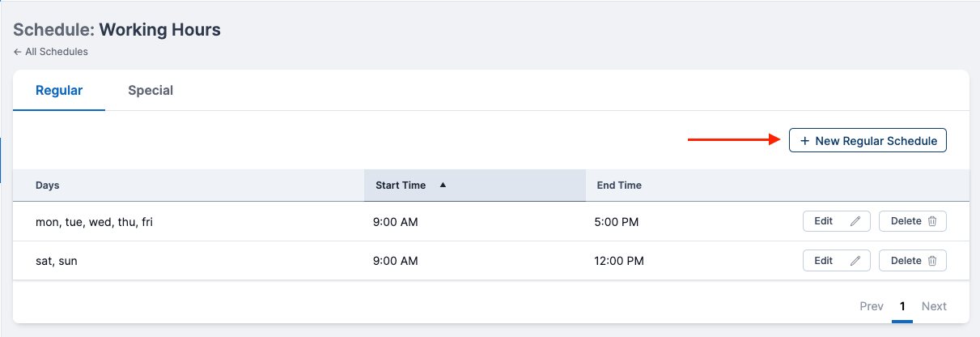Click the 5:00 PM end time cell

point(618,221)
